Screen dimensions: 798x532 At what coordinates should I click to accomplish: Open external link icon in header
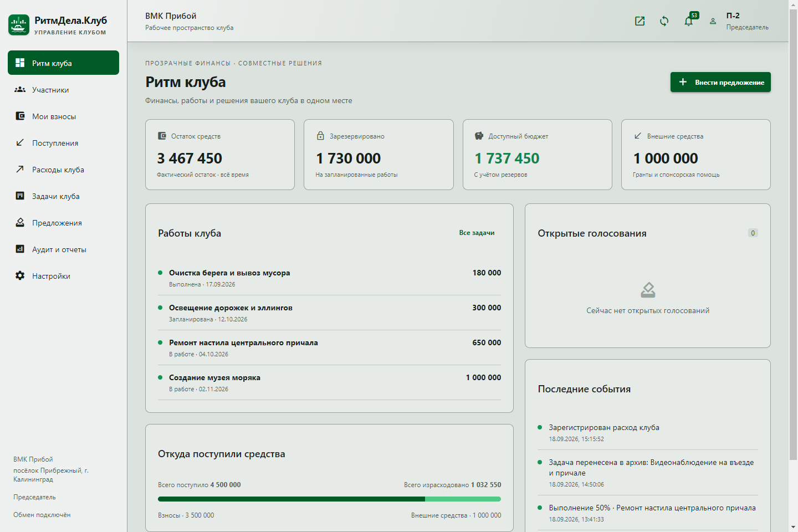coord(640,21)
